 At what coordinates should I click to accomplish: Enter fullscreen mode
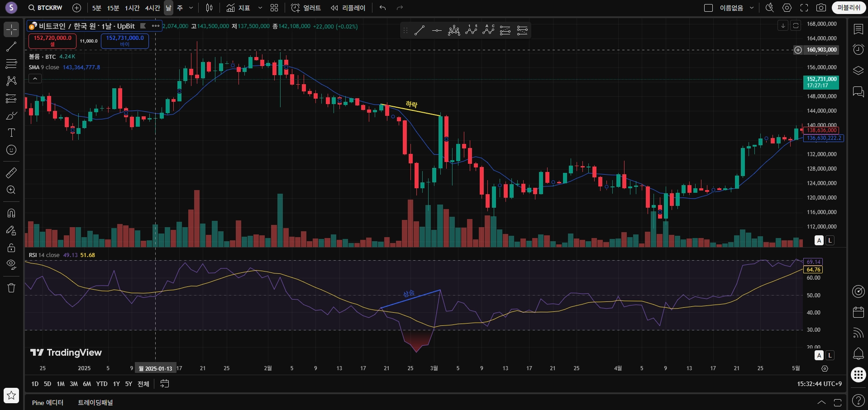(804, 8)
